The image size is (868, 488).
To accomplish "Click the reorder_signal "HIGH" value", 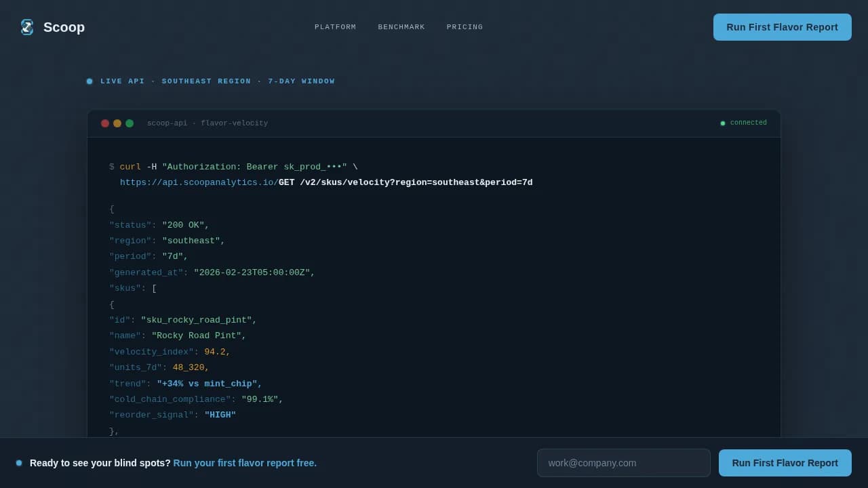I will (x=220, y=415).
